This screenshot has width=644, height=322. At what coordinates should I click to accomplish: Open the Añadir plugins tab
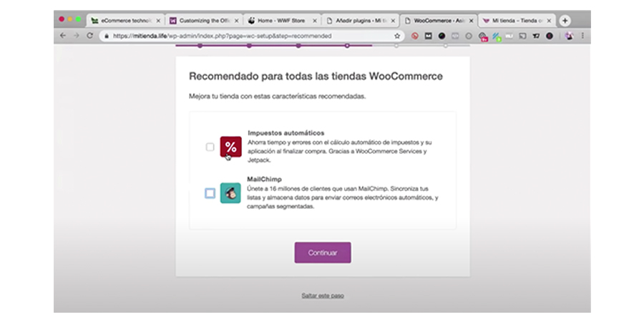(356, 21)
